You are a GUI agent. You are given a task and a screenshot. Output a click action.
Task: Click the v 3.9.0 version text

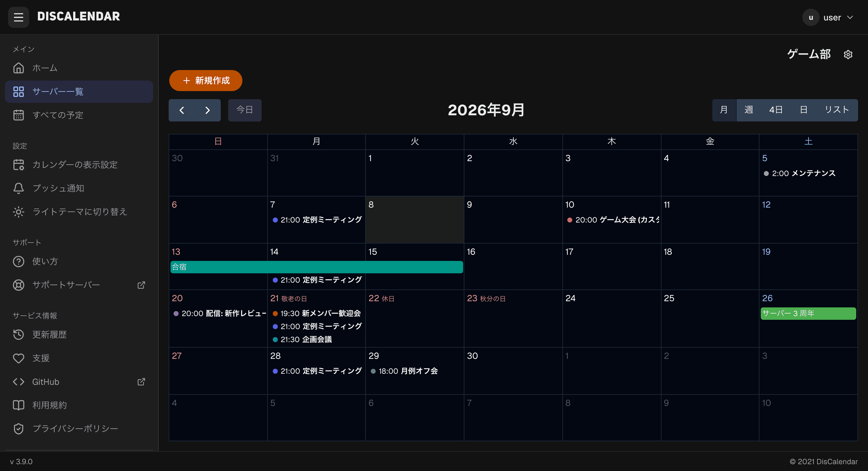pos(21,462)
